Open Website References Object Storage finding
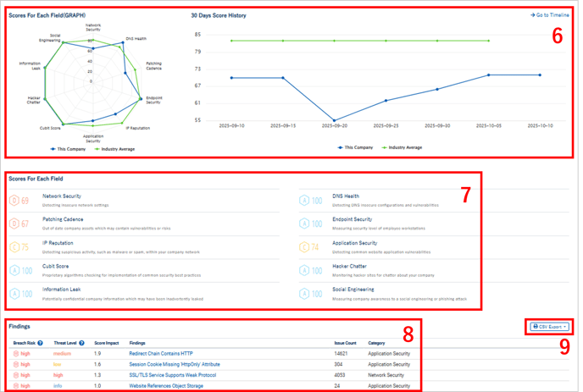The image size is (583, 392). (x=167, y=384)
